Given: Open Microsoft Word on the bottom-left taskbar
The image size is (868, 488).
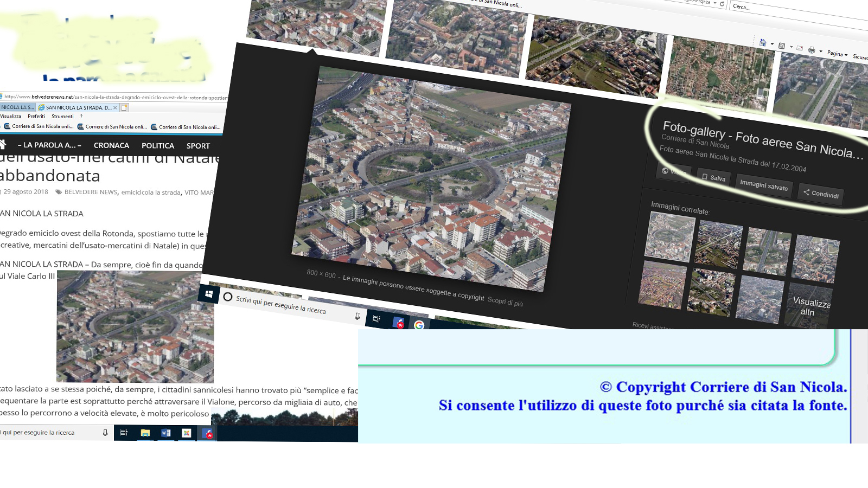Looking at the screenshot, I should pyautogui.click(x=166, y=433).
